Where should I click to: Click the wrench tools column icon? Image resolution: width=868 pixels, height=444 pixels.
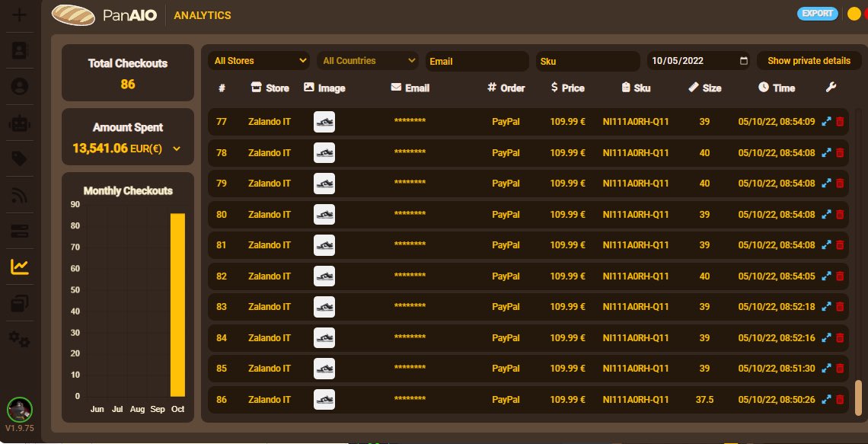[x=831, y=87]
